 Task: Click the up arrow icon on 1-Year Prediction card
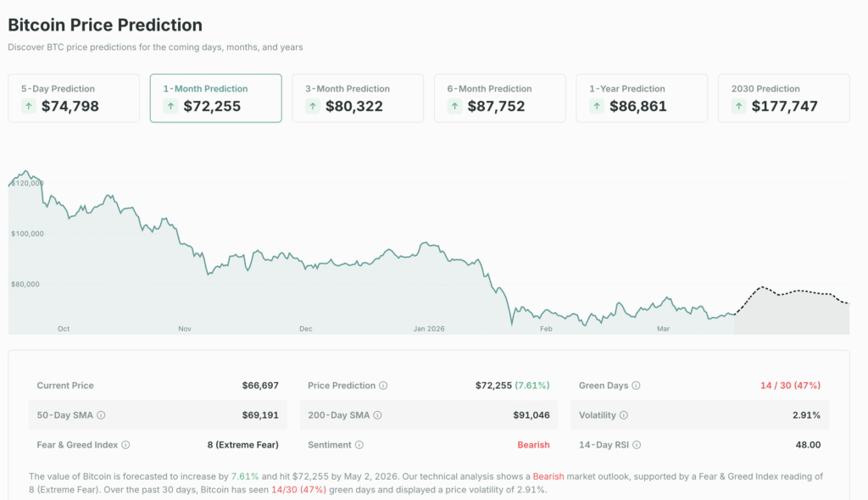click(596, 106)
